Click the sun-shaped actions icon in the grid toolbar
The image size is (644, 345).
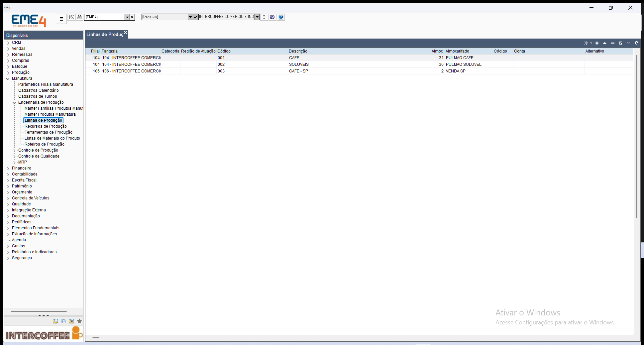(586, 43)
